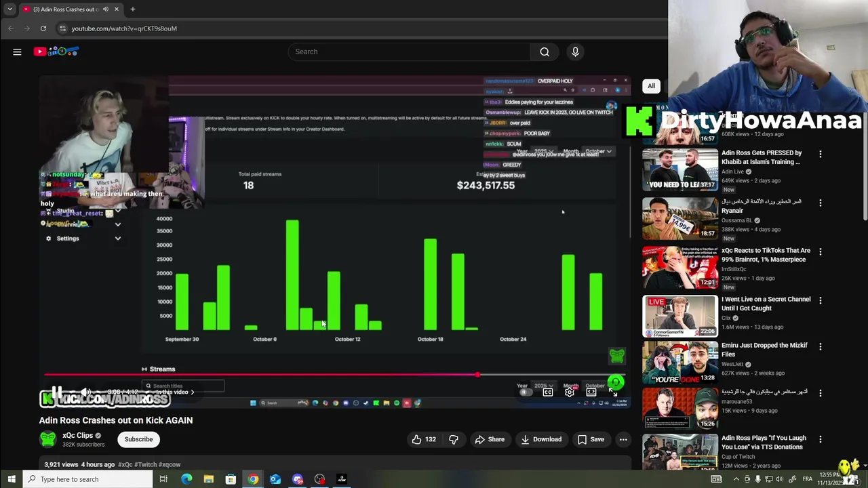Subscribe to xQc Clips
Image resolution: width=868 pixels, height=488 pixels.
pos(138,439)
